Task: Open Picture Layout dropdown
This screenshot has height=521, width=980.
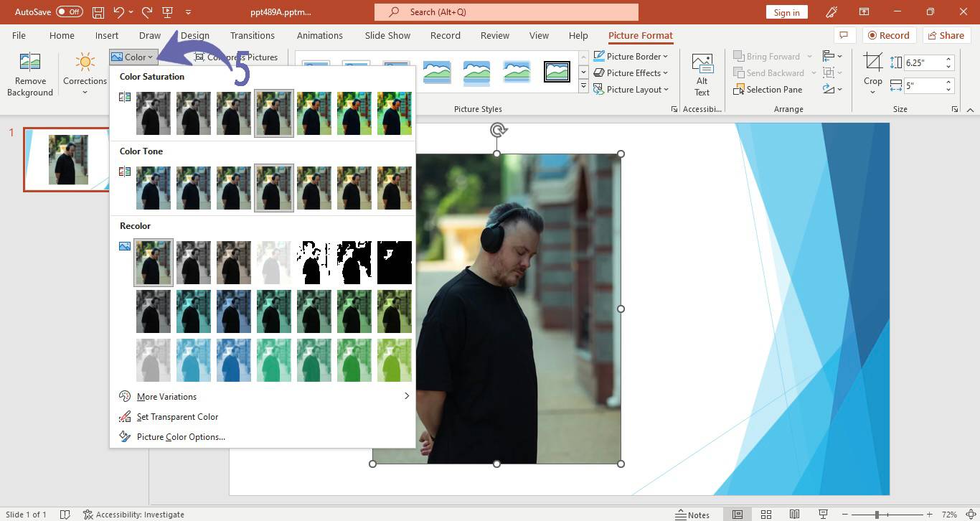Action: pyautogui.click(x=631, y=90)
